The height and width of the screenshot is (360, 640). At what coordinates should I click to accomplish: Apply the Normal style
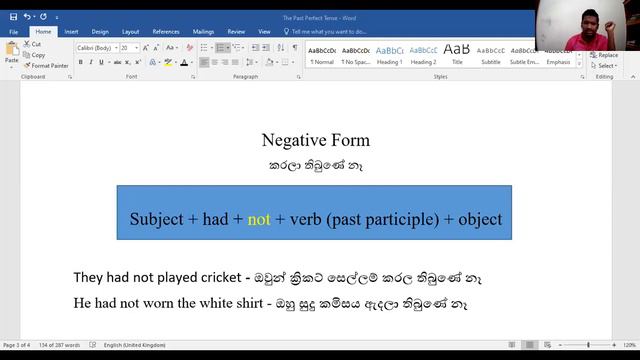322,55
